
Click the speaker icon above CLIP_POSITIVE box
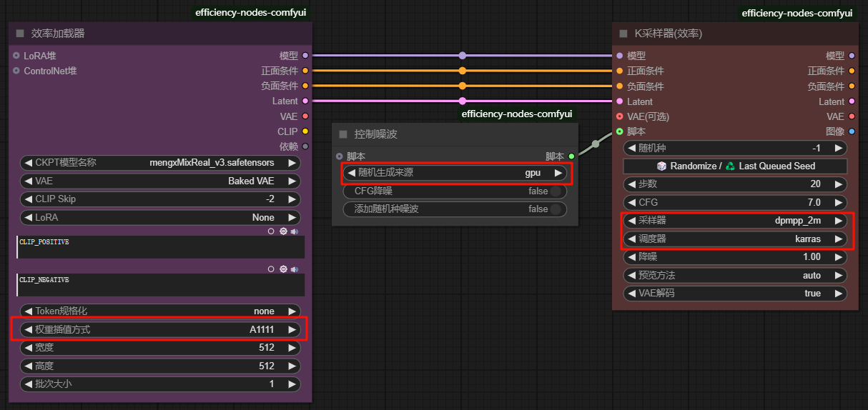[x=294, y=231]
